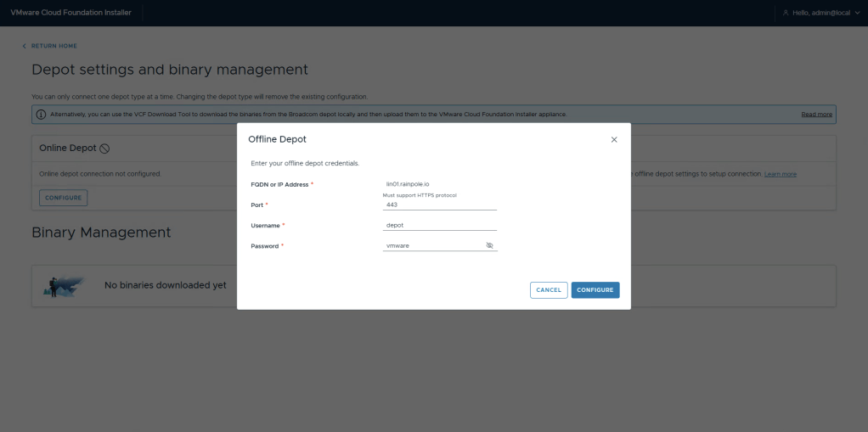Configure the Online Depot
Screen dimensions: 868x432
pyautogui.click(x=63, y=198)
